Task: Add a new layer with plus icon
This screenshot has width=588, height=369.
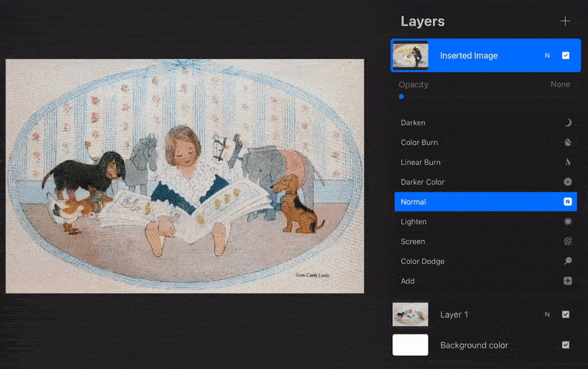Action: coord(565,21)
